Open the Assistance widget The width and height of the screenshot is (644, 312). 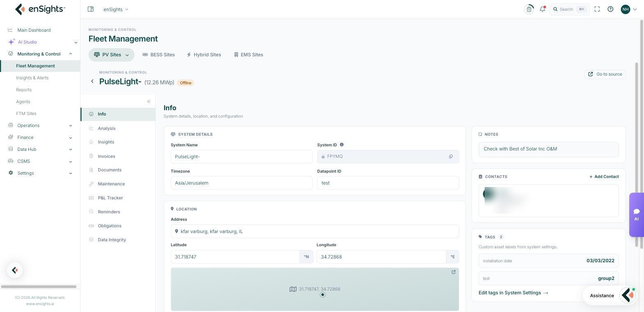tap(610, 296)
